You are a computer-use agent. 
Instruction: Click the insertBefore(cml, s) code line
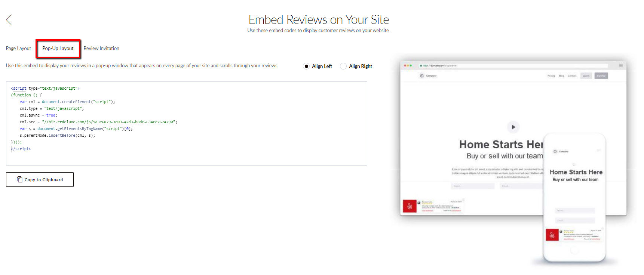click(x=58, y=136)
